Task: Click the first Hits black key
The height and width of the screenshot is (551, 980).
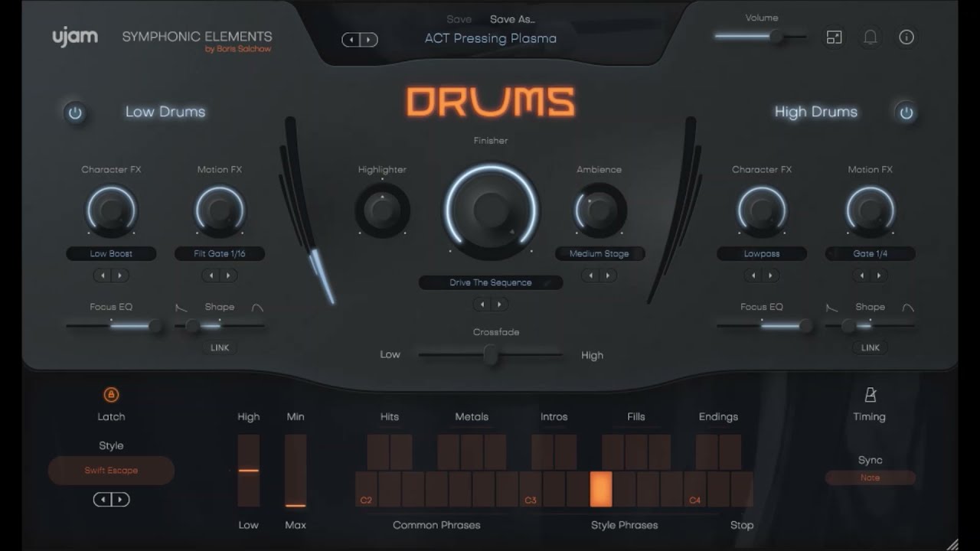Action: 378,452
